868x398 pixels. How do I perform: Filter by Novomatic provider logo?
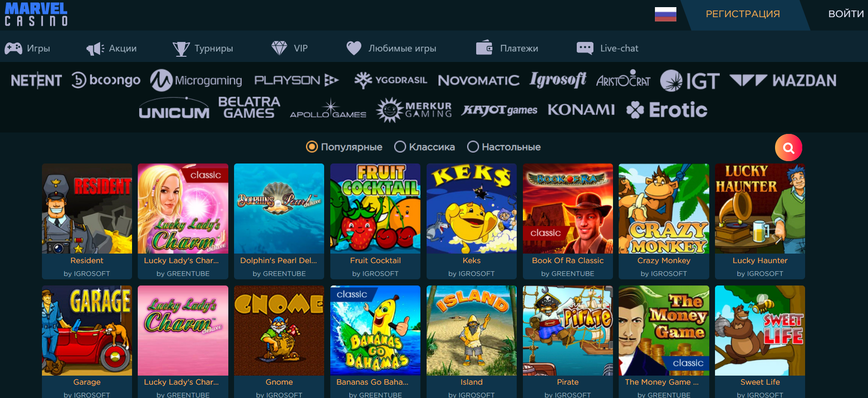(479, 81)
